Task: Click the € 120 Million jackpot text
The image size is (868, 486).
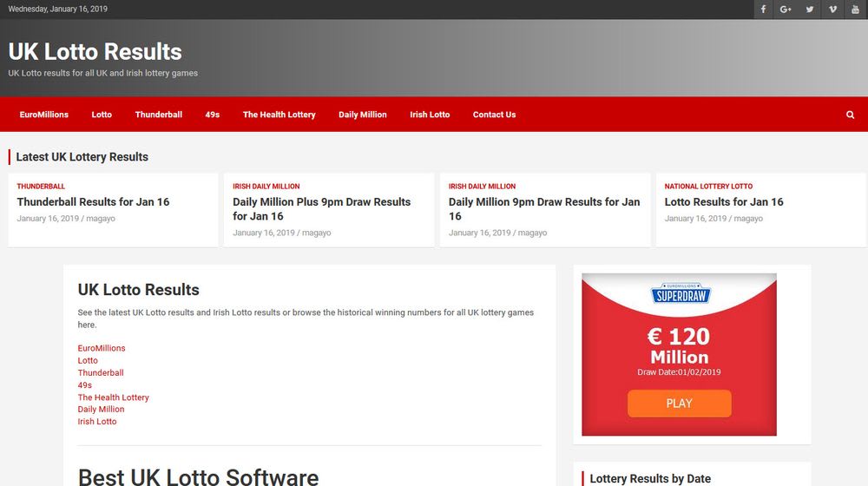Action: [x=680, y=346]
